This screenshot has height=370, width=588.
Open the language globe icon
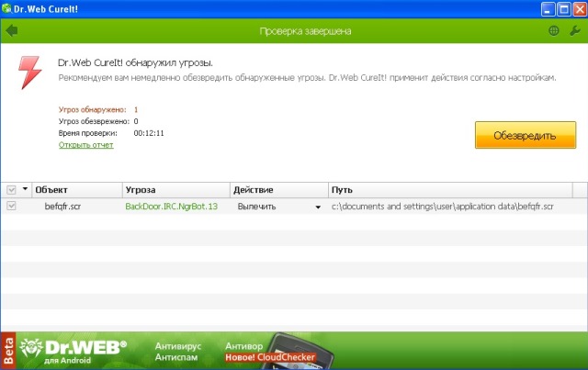[x=553, y=30]
